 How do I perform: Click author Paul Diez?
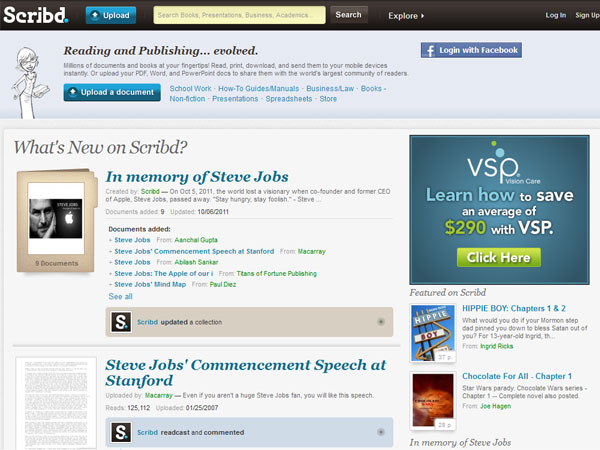pos(223,284)
